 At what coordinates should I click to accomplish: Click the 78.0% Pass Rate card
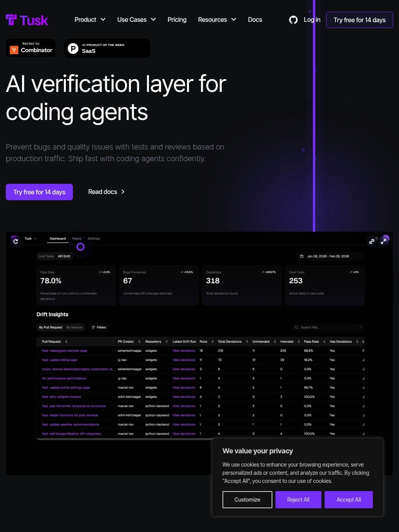(x=76, y=285)
